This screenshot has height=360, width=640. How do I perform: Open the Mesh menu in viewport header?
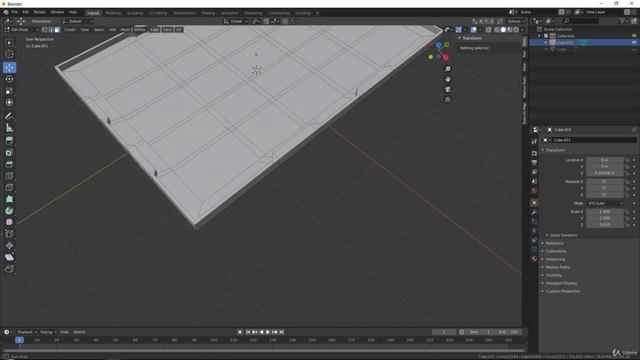pos(125,30)
